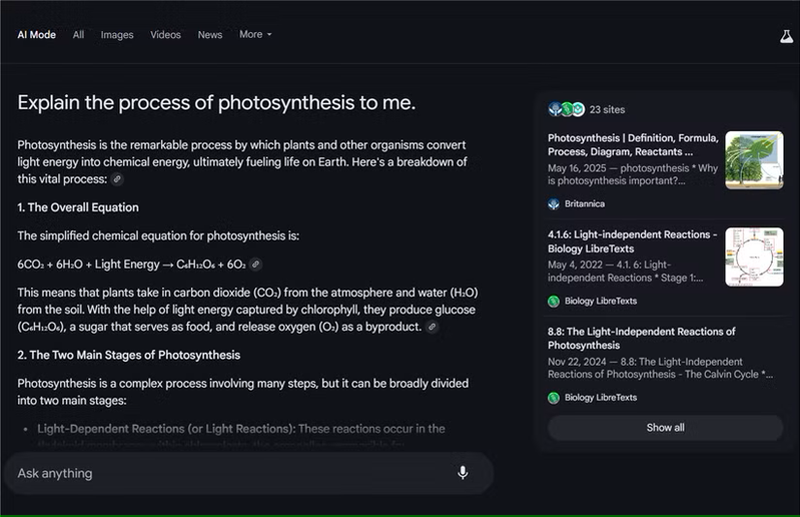800x517 pixels.
Task: Click the '23 sites' text
Action: [607, 109]
